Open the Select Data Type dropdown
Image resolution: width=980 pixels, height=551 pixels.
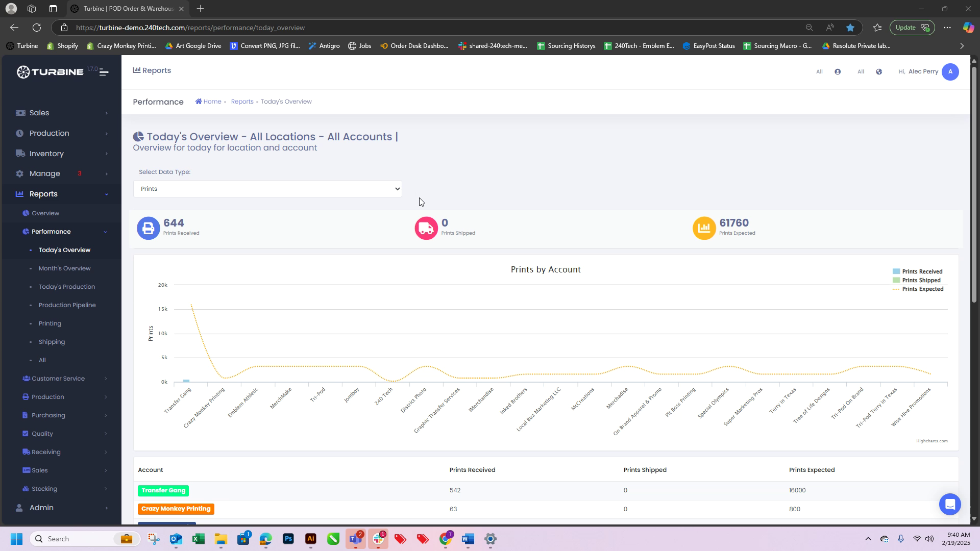click(x=267, y=189)
